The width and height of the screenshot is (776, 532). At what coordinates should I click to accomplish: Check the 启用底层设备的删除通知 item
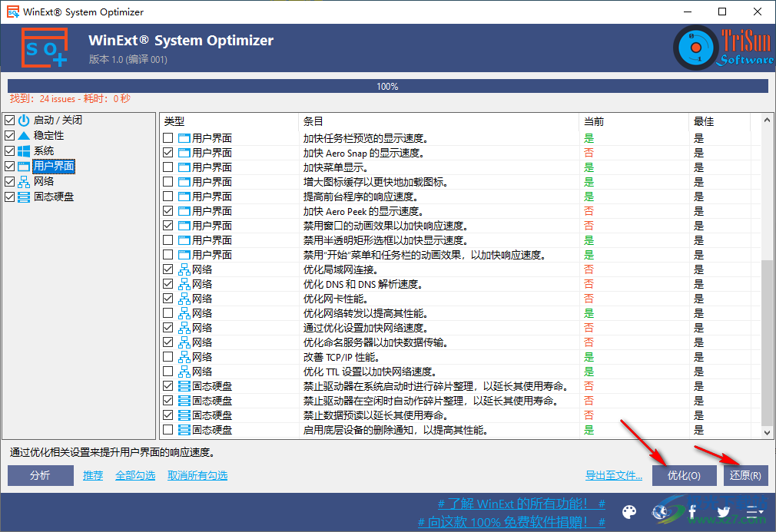pos(167,430)
